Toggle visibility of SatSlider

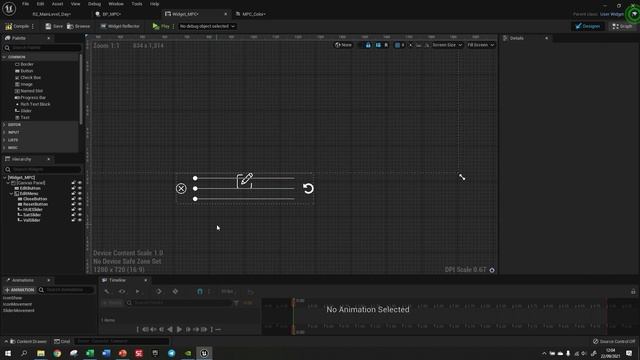80,215
